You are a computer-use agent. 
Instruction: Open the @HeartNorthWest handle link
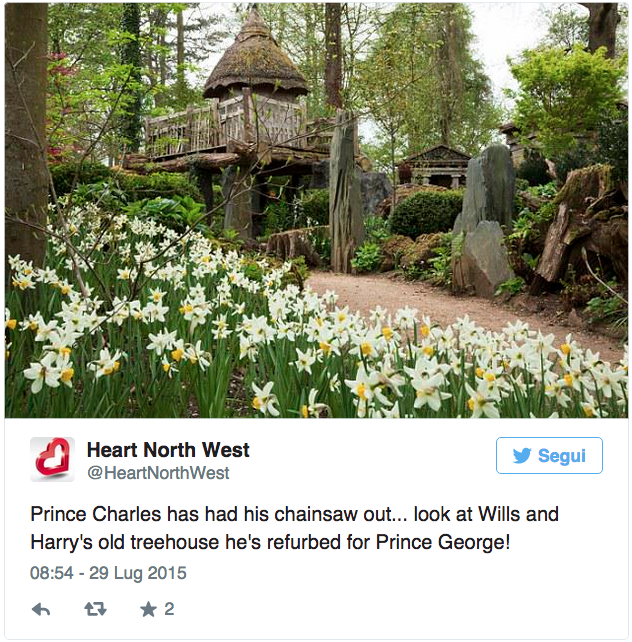tap(158, 473)
